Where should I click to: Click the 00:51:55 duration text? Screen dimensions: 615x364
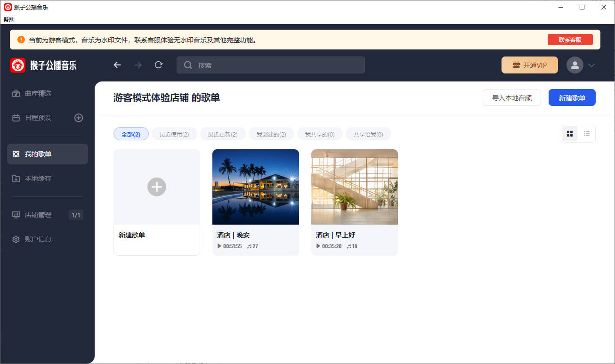232,246
